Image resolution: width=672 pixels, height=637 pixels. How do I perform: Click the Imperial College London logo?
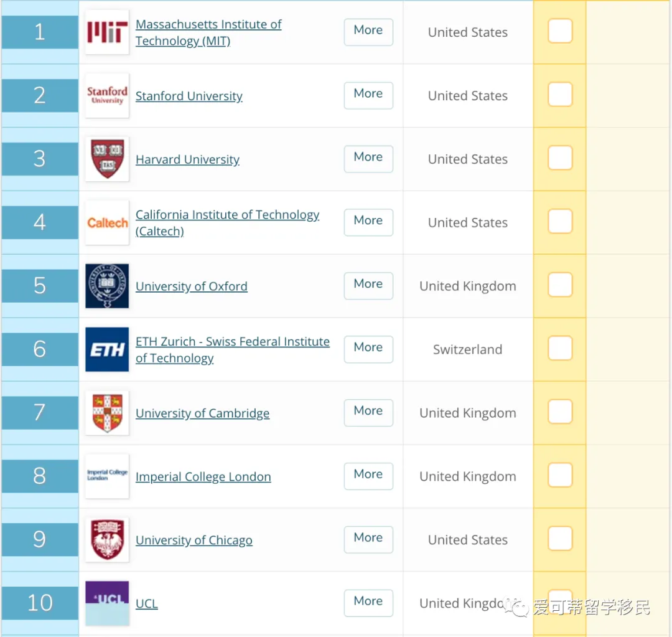107,476
